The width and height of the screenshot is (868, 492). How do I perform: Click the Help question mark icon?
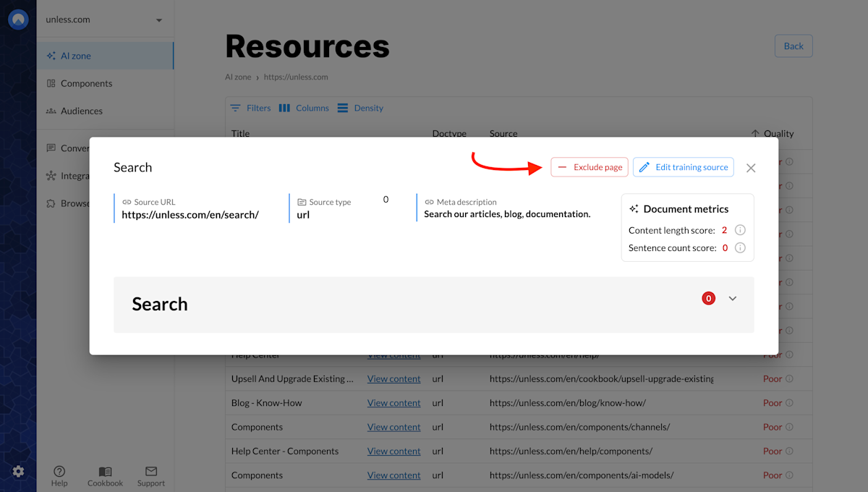point(59,472)
